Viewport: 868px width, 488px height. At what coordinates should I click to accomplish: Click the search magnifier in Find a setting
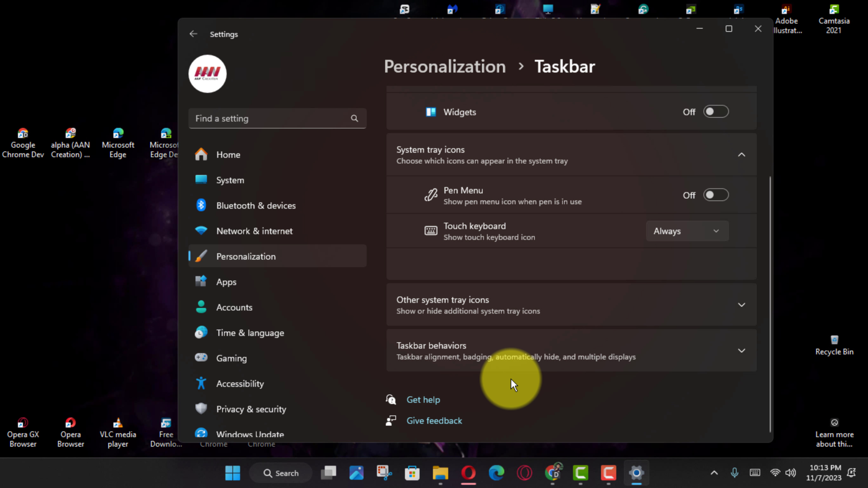[354, 118]
